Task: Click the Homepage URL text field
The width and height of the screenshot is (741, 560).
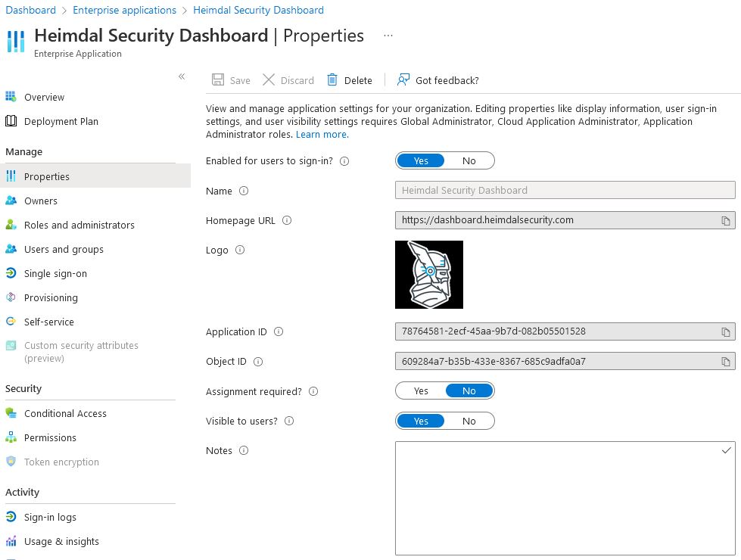Action: (565, 220)
